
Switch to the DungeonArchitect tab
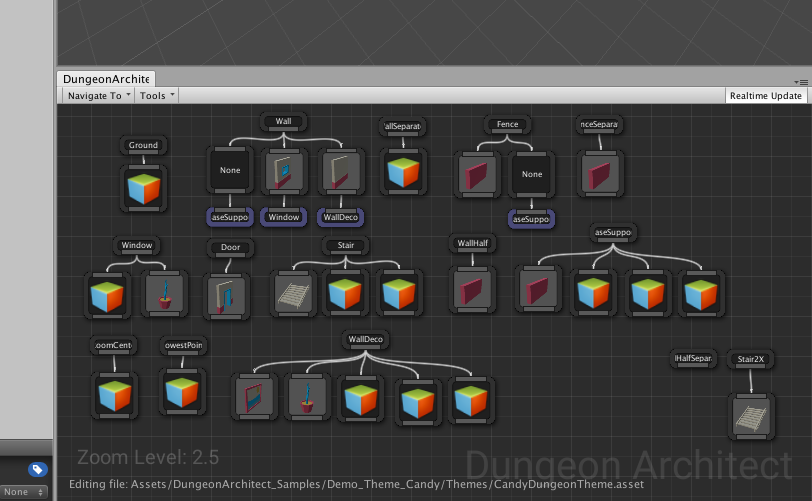pyautogui.click(x=106, y=79)
